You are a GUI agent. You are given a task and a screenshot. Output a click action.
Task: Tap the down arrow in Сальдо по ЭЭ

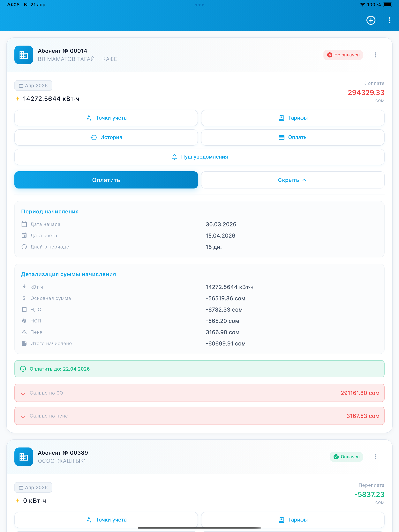(23, 393)
